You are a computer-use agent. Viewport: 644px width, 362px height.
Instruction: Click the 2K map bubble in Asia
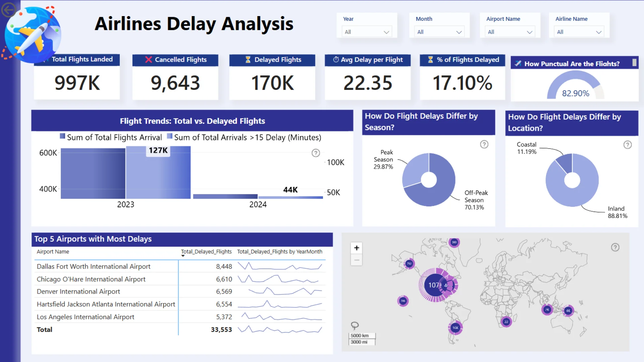pos(547,310)
